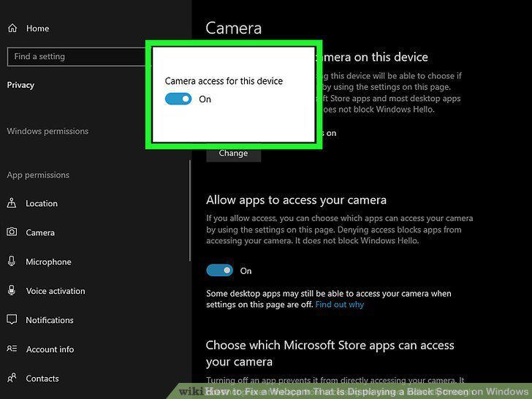Open Contacts permissions page

(x=42, y=379)
